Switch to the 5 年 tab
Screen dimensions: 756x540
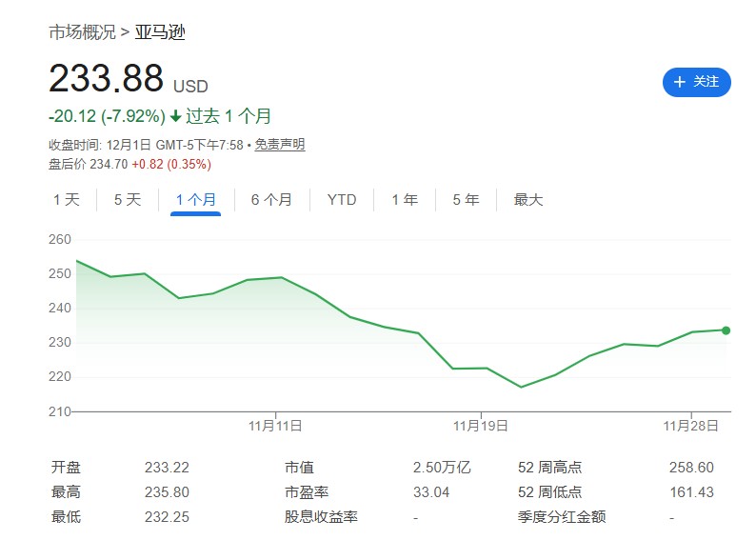click(466, 200)
